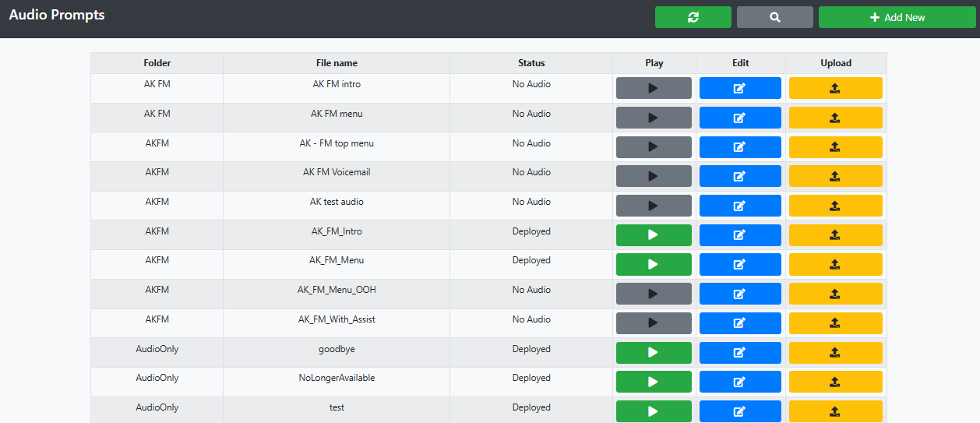
Task: Click the Status column header
Action: click(531, 63)
